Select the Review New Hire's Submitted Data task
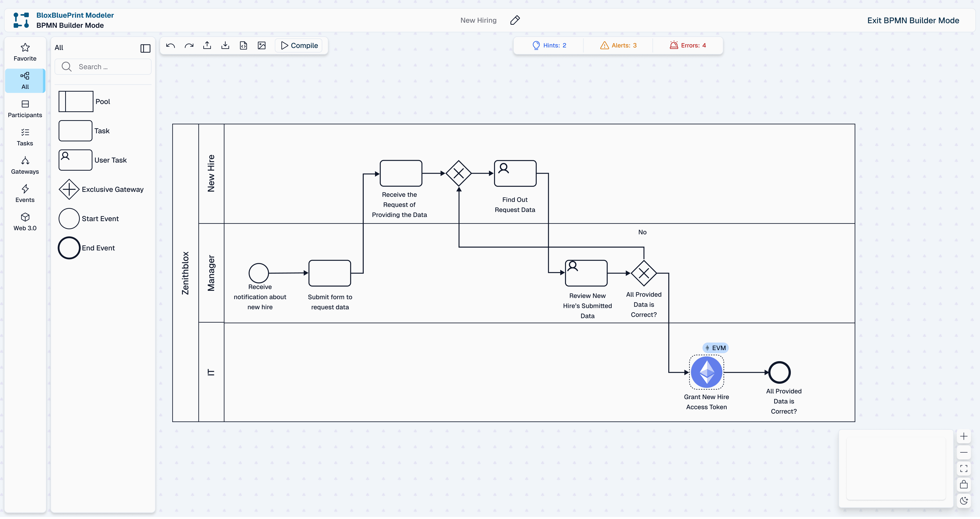Screen dimensions: 980x519 point(586,273)
